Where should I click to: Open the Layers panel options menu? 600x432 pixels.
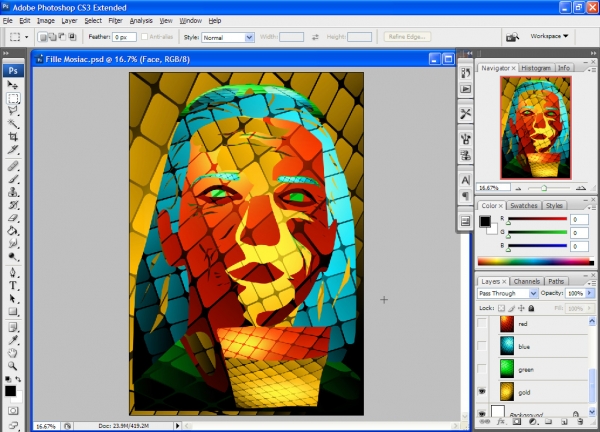pyautogui.click(x=592, y=283)
